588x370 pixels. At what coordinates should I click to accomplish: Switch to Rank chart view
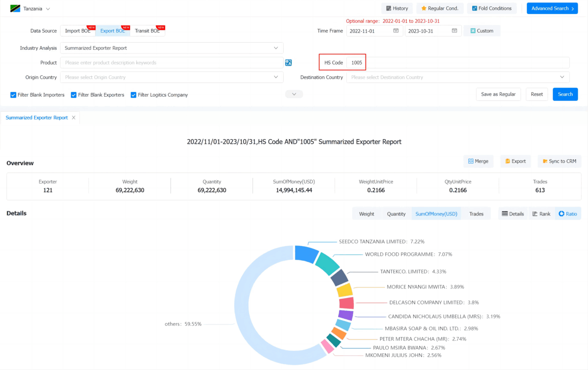[x=541, y=214]
